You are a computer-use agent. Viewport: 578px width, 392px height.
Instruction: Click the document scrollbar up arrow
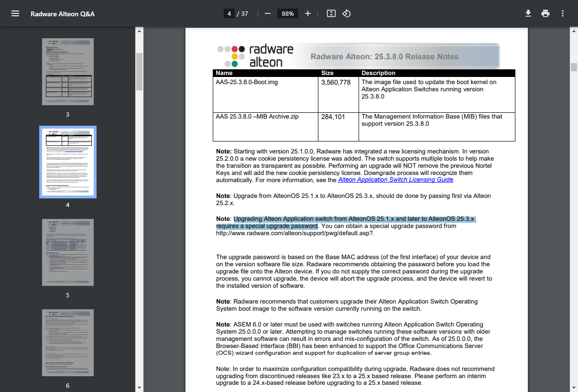(x=574, y=32)
